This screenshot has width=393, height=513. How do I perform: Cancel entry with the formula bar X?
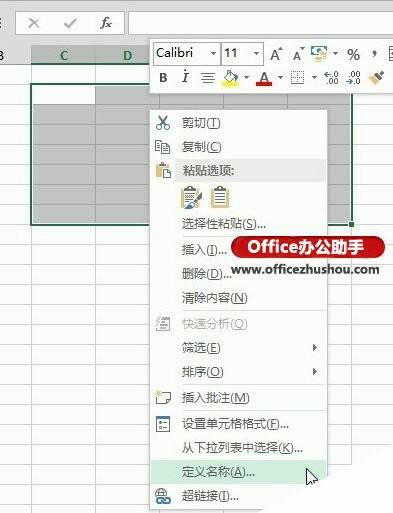[x=34, y=23]
